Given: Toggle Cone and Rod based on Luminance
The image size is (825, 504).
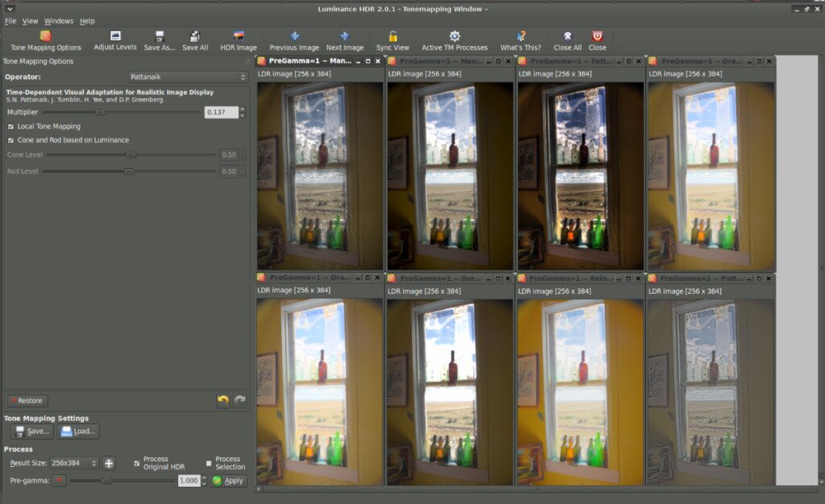Looking at the screenshot, I should click(10, 140).
